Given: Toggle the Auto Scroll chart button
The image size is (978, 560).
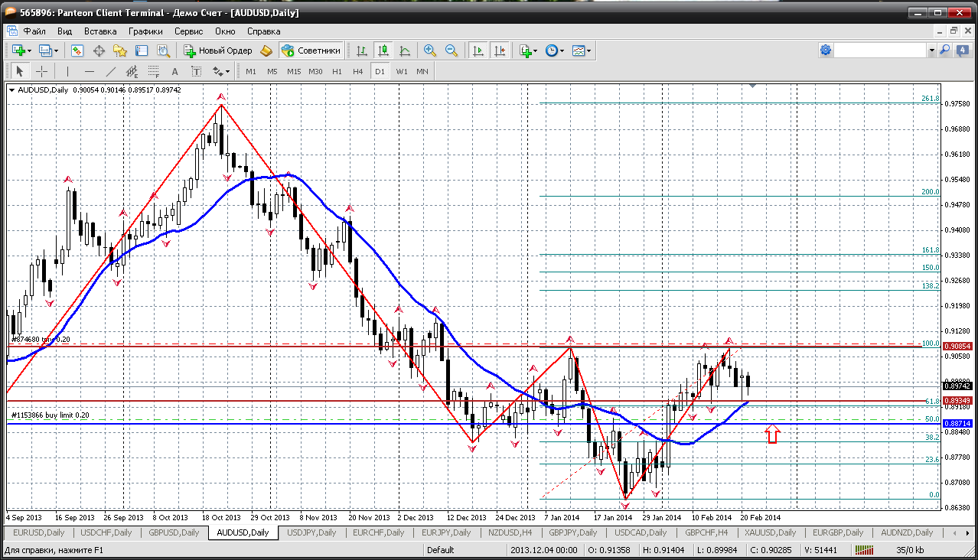Looking at the screenshot, I should 478,50.
